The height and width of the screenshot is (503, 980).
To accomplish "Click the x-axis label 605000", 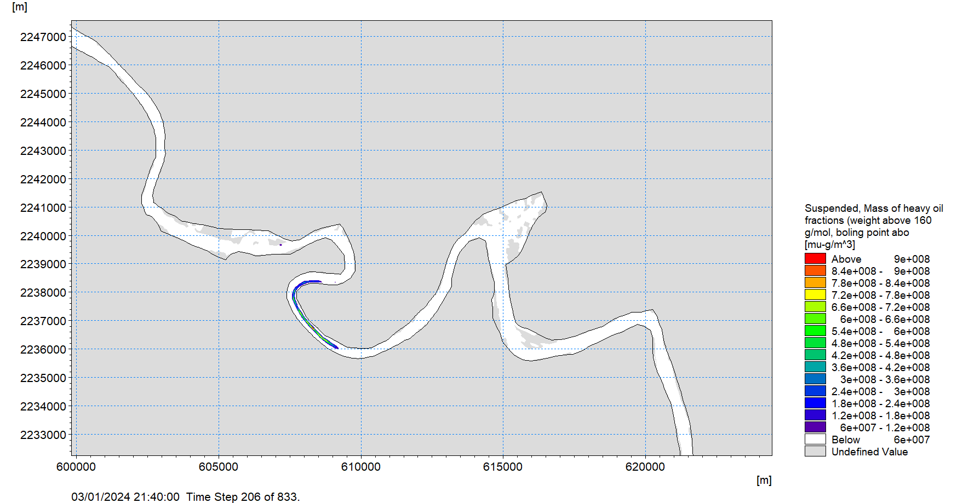I will 219,467.
